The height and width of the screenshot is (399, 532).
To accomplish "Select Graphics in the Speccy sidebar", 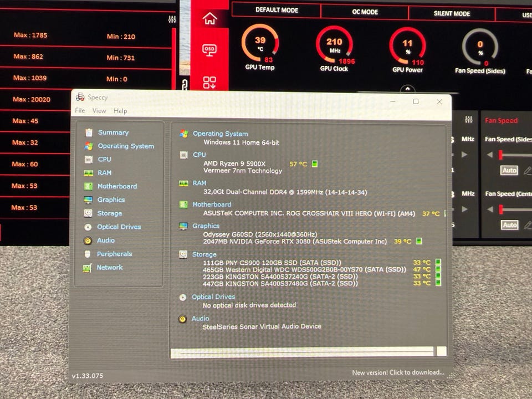I will pyautogui.click(x=111, y=200).
